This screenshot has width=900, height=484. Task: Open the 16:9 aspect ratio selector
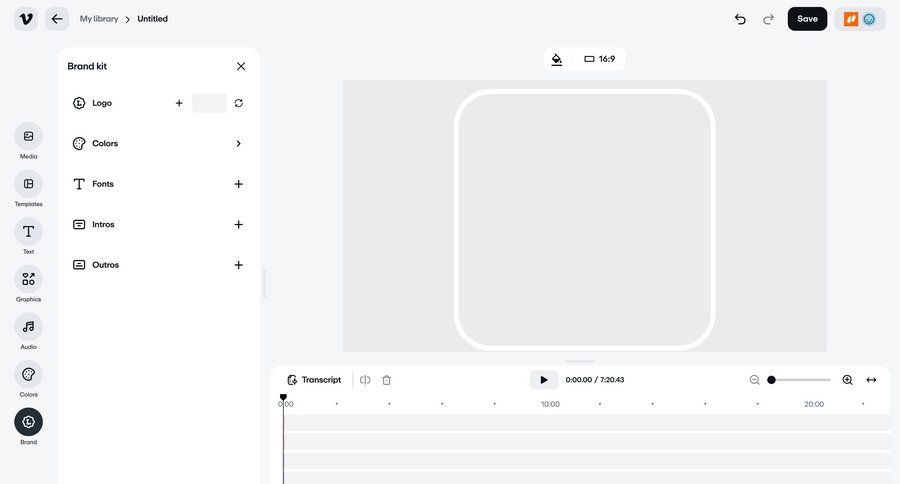(x=599, y=59)
